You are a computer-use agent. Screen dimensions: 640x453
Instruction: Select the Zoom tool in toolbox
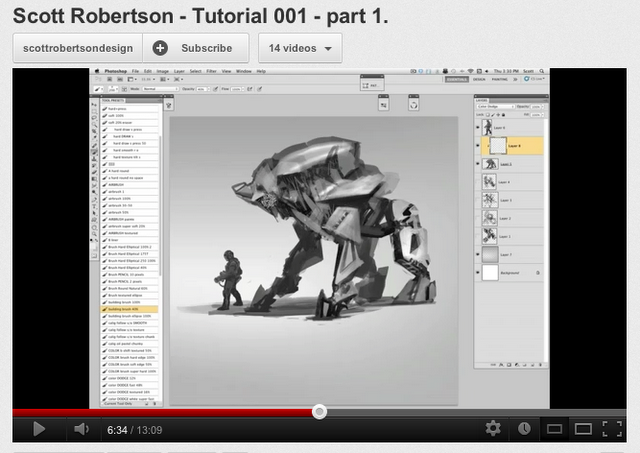(x=94, y=234)
